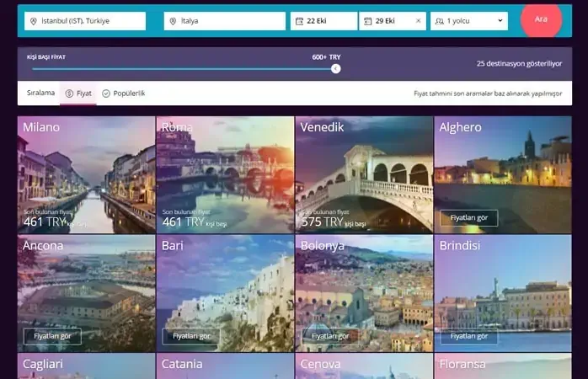Click Fiyatları gör on Bari card
Image resolution: width=588 pixels, height=379 pixels.
191,336
